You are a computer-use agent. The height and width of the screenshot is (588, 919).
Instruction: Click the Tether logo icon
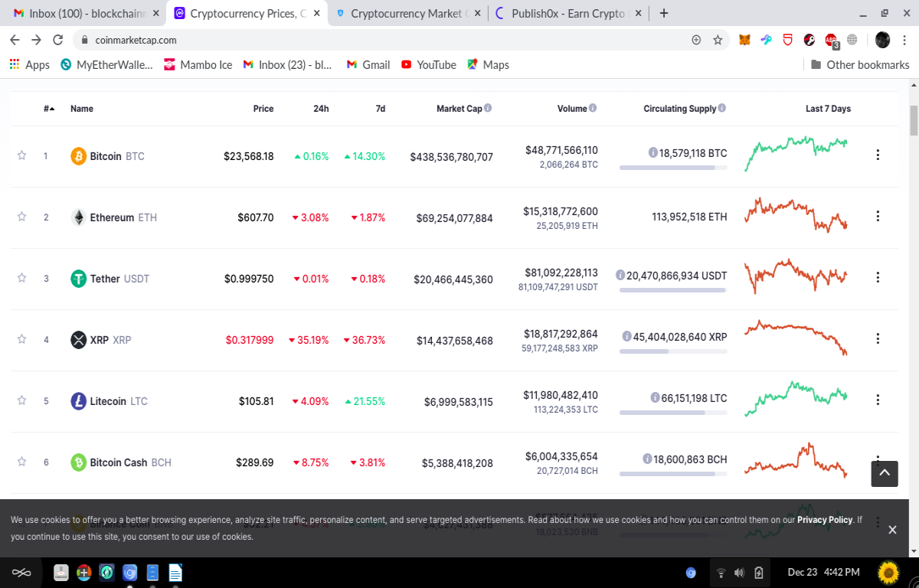coord(78,279)
